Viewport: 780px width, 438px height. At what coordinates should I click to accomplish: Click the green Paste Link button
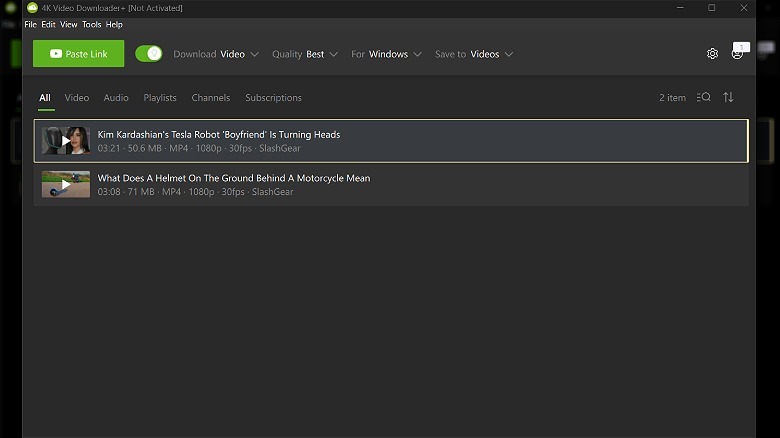(78, 54)
